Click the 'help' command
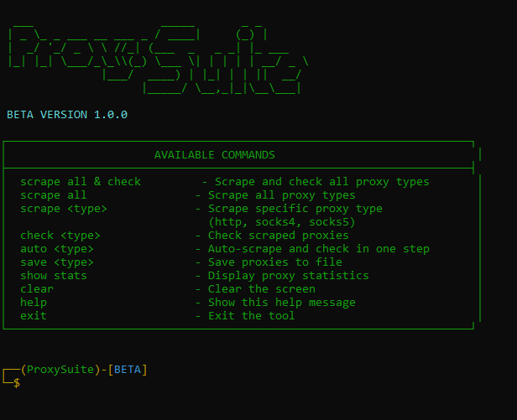The height and width of the screenshot is (420, 517). [34, 303]
